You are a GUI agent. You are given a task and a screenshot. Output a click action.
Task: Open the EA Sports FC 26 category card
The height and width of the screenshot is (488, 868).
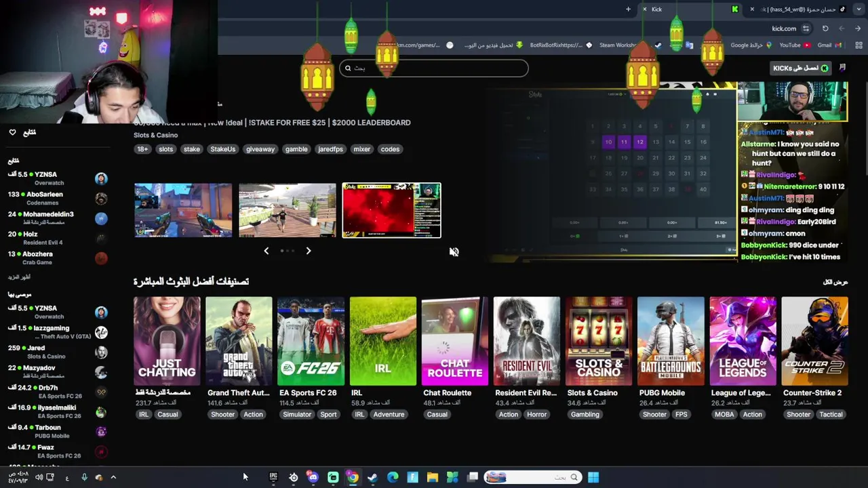coord(311,341)
